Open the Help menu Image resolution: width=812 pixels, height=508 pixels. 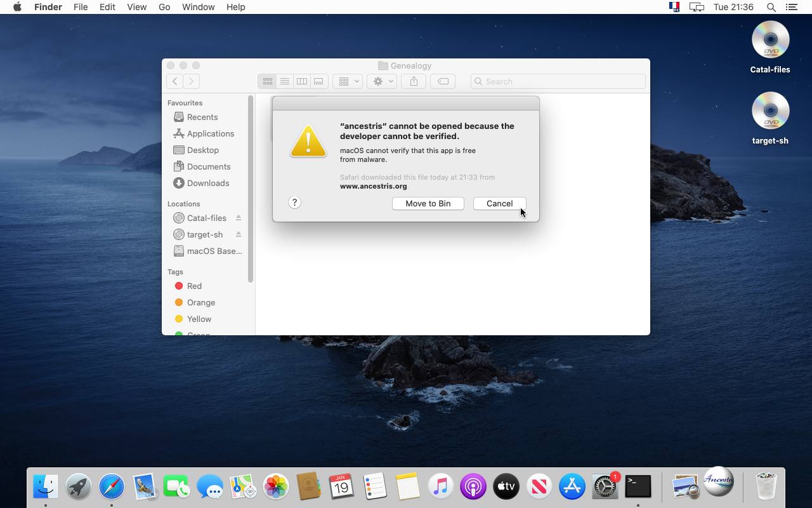[235, 7]
